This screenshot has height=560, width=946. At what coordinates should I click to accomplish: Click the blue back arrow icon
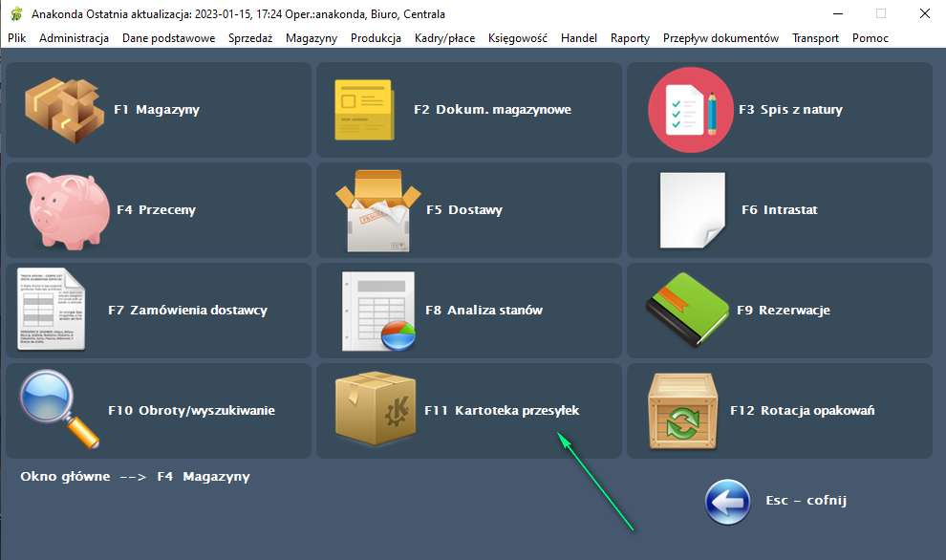pos(728,502)
